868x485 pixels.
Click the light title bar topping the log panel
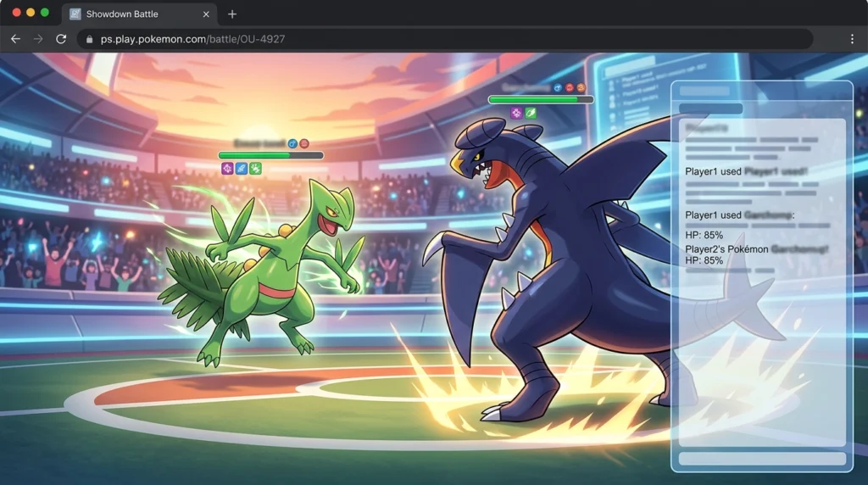[704, 92]
